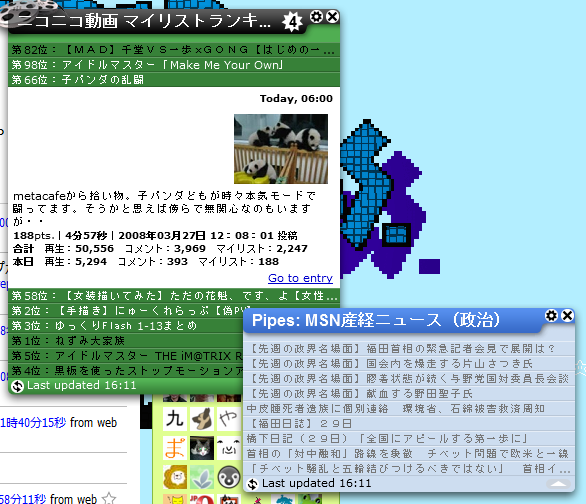
Task: Click the metacafeから拾い物 description text
Action: click(x=164, y=208)
